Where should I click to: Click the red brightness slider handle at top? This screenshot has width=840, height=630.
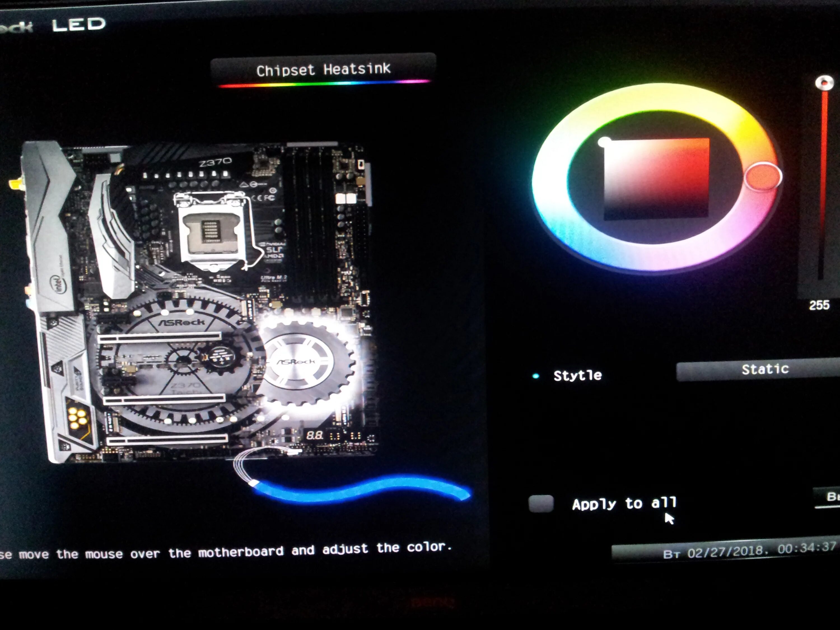coord(824,82)
